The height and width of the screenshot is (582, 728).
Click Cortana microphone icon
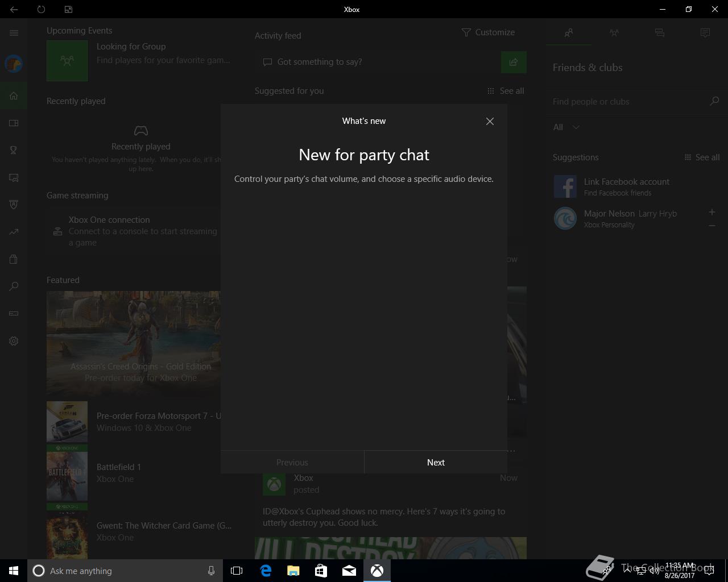pos(211,571)
